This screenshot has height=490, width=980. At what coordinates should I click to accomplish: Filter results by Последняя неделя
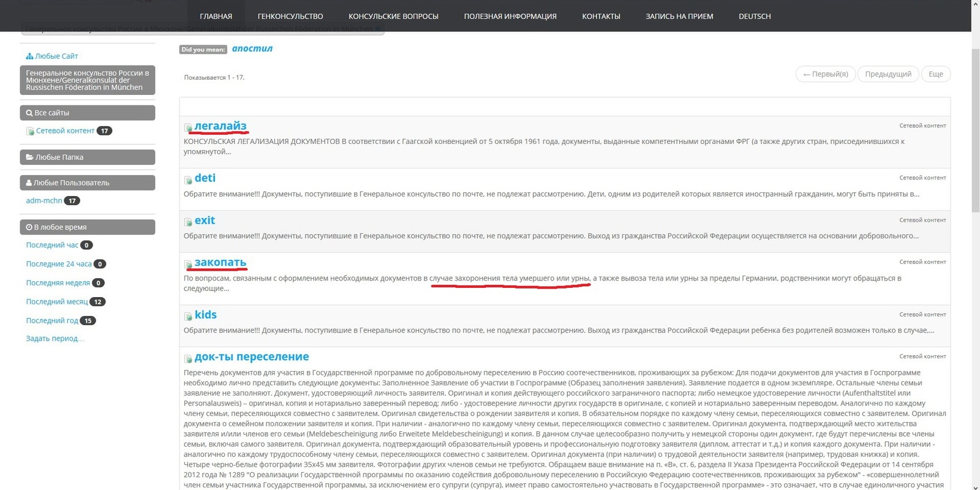(x=58, y=283)
